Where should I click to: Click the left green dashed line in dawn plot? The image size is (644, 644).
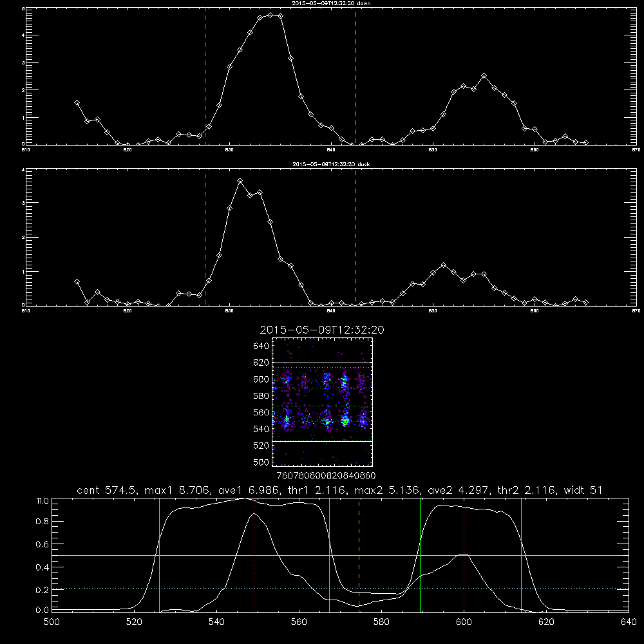(x=205, y=76)
